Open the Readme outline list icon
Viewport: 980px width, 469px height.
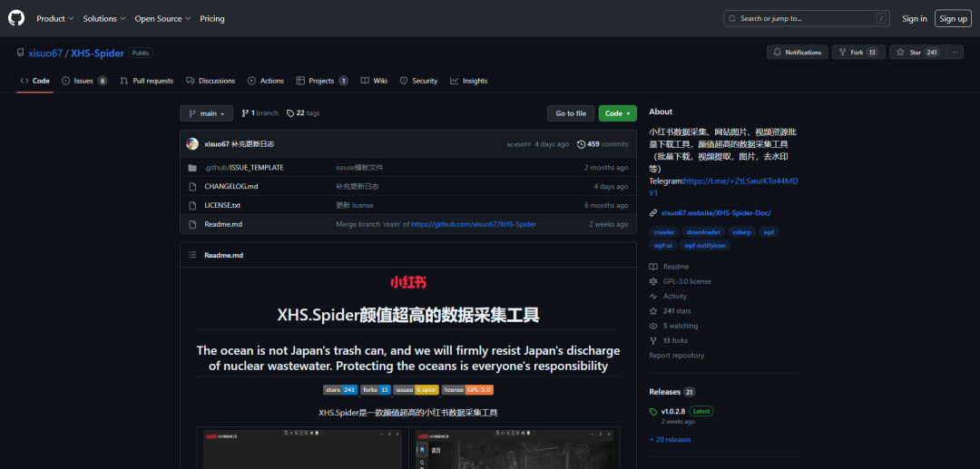(x=192, y=255)
